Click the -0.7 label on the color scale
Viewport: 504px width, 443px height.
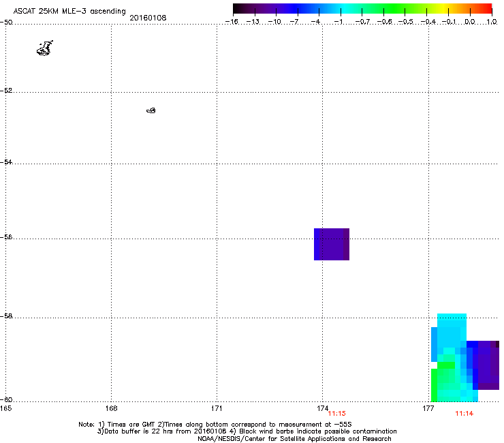pos(362,22)
